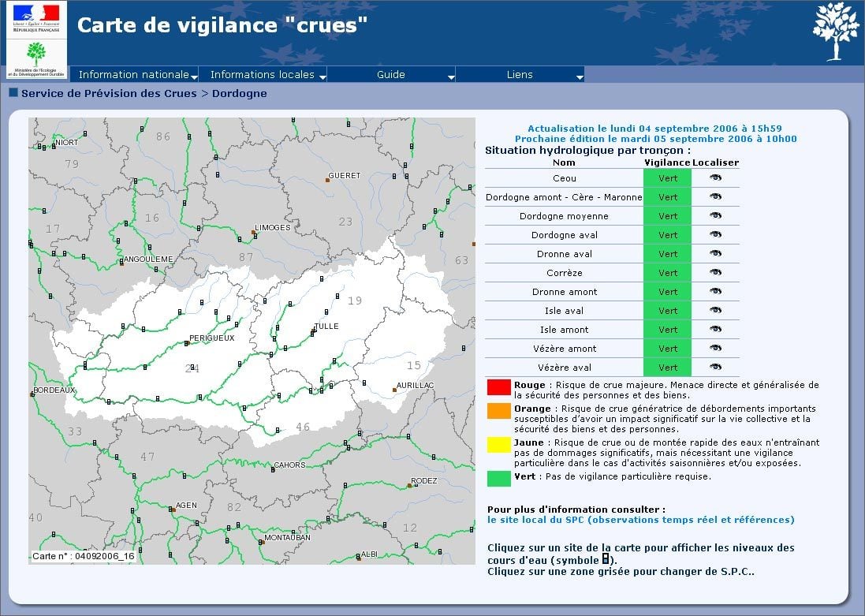The width and height of the screenshot is (865, 616).
Task: Show Dronne aval section via eye icon
Action: pos(715,253)
